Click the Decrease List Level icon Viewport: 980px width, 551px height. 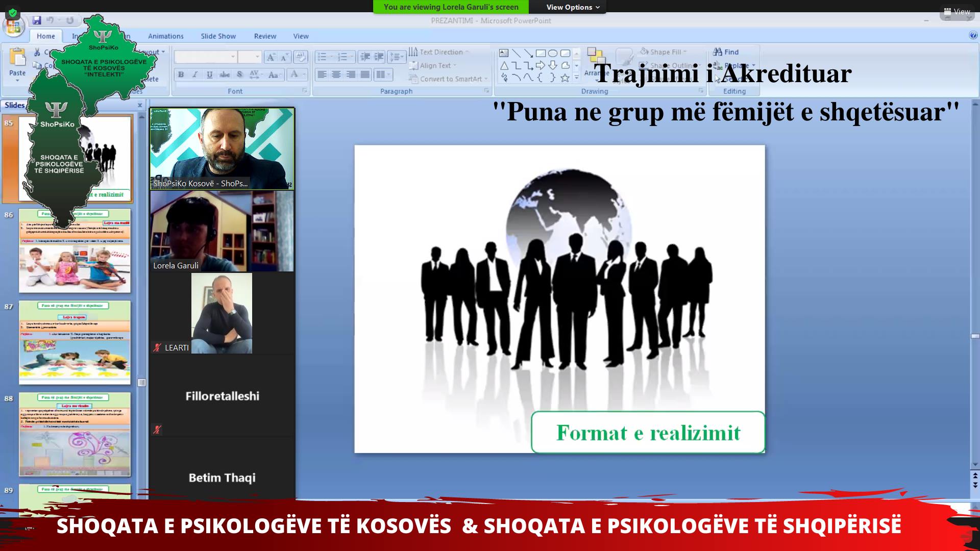tap(364, 57)
